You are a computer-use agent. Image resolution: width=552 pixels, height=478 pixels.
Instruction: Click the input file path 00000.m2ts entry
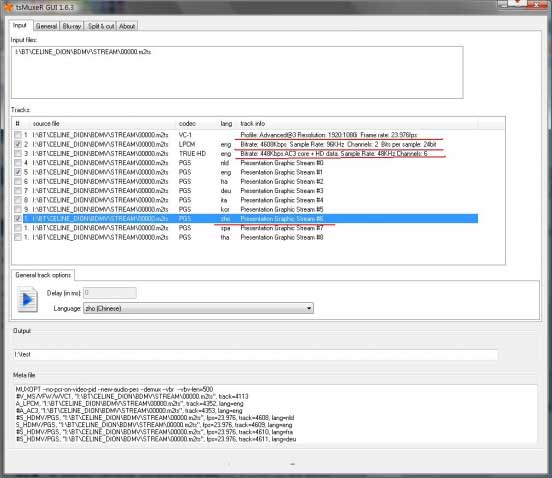coord(83,52)
